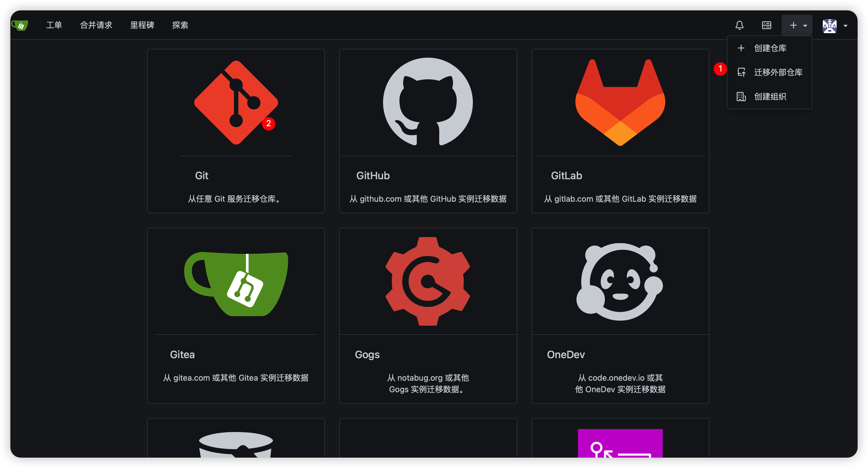This screenshot has width=868, height=468.
Task: Click the Gitea card title
Action: point(182,355)
